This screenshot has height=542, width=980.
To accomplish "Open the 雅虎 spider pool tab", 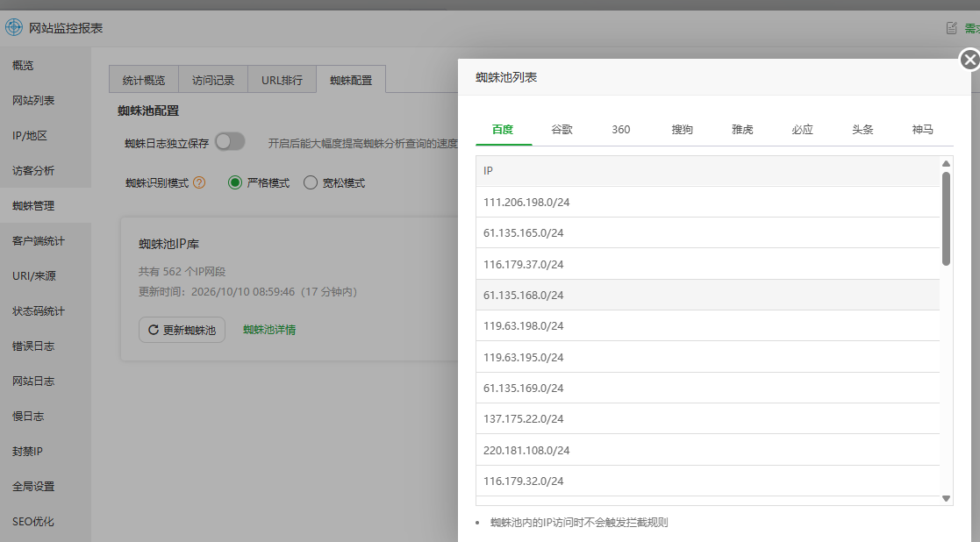I will pos(742,129).
